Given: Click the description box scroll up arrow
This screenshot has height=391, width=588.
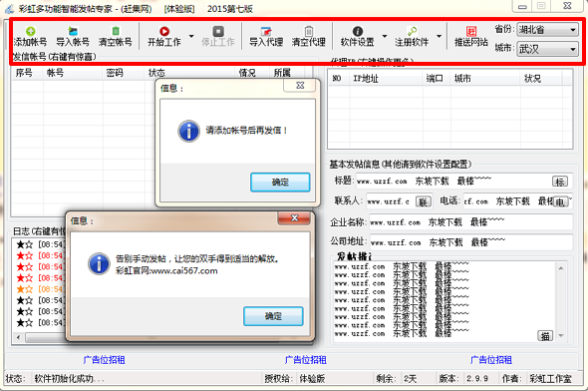Looking at the screenshot, I should pyautogui.click(x=561, y=268).
